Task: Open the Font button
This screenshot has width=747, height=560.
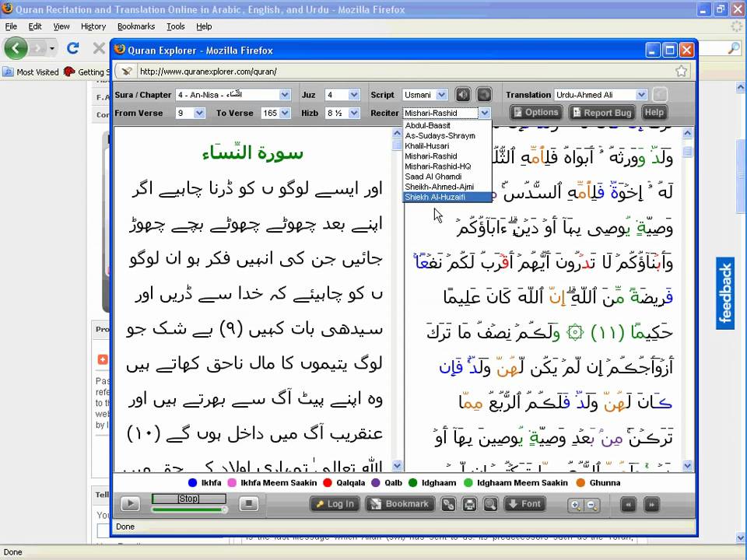Action: pyautogui.click(x=524, y=504)
